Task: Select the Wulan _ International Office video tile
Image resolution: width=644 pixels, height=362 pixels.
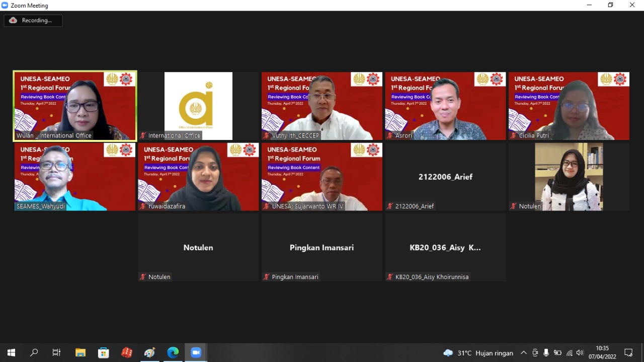Action: [75, 106]
